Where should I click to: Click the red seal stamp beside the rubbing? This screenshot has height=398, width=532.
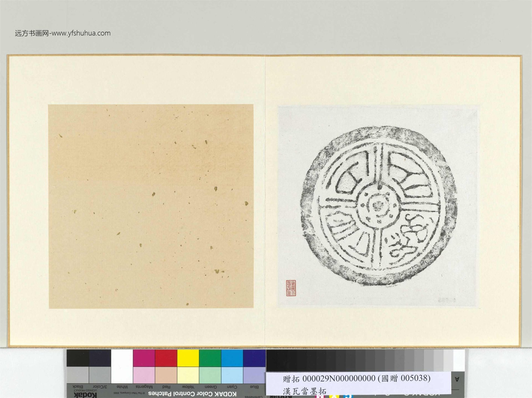[291, 288]
